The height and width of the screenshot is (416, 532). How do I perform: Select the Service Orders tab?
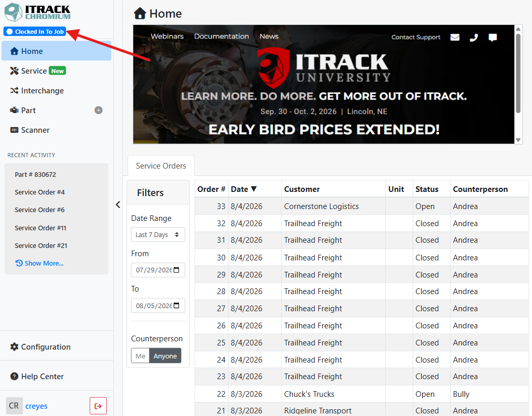tap(161, 165)
